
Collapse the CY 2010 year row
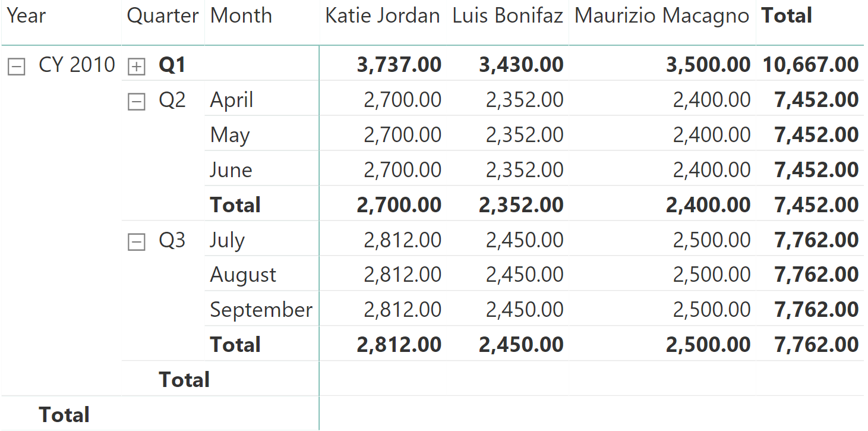(16, 67)
